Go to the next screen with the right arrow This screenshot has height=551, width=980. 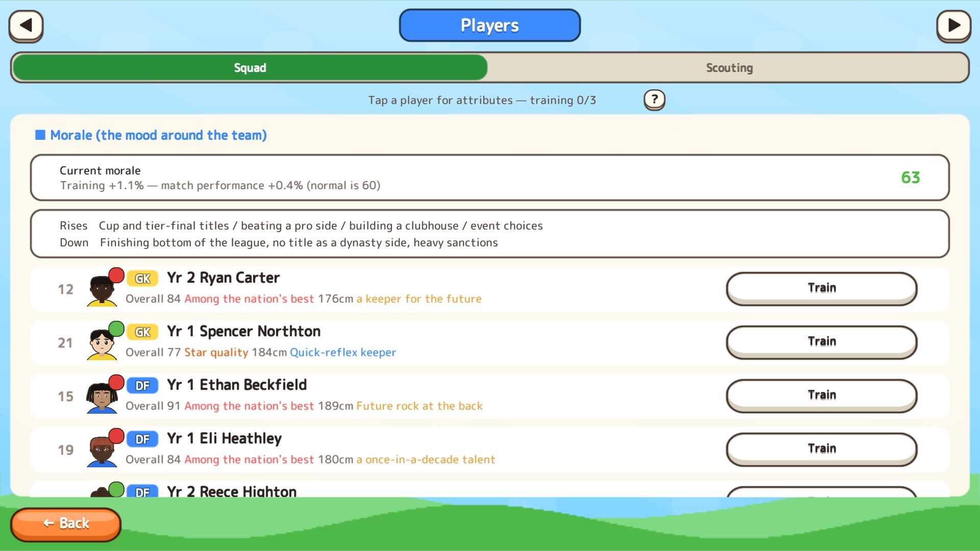pos(953,26)
